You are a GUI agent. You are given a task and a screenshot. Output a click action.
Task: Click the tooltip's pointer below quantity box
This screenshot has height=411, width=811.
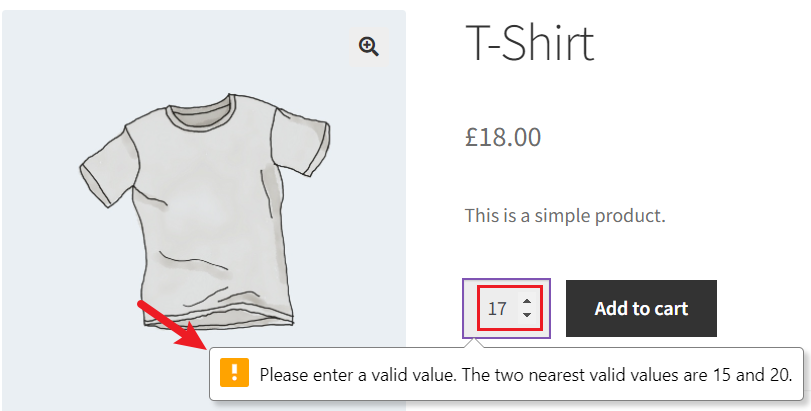477,343
